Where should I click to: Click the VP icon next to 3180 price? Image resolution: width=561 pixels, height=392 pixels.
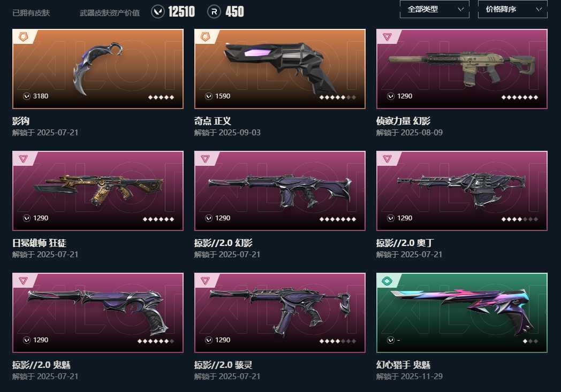click(x=27, y=96)
